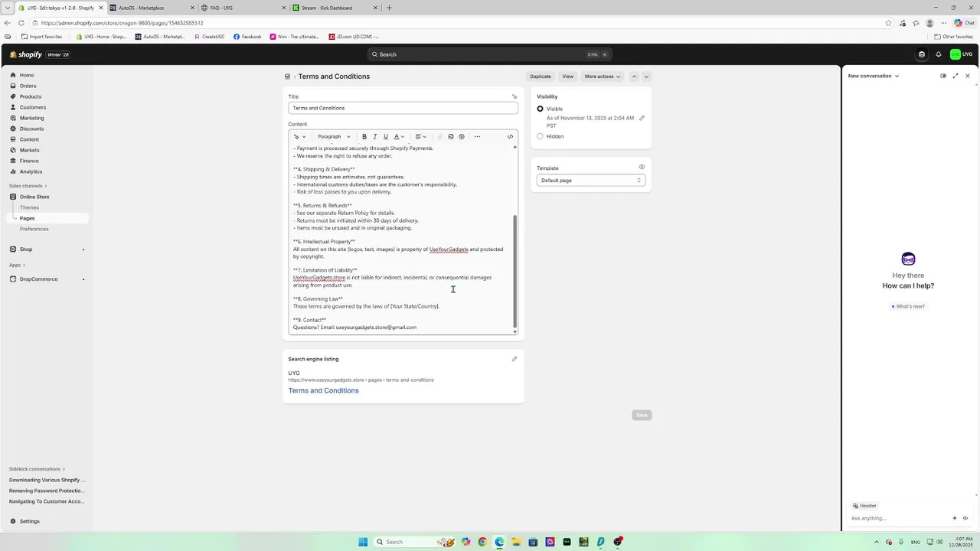Expand the New conversation dropdown
The height and width of the screenshot is (551, 980).
[x=874, y=76]
